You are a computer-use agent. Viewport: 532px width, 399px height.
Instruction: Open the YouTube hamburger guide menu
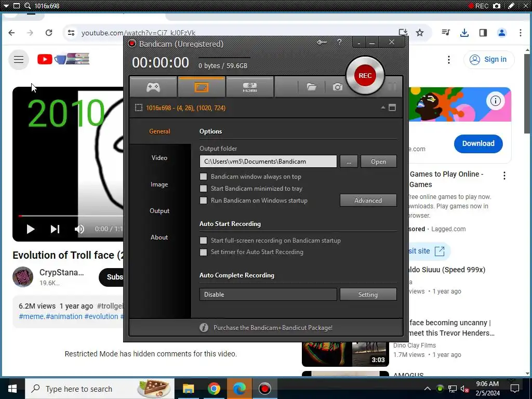click(19, 59)
